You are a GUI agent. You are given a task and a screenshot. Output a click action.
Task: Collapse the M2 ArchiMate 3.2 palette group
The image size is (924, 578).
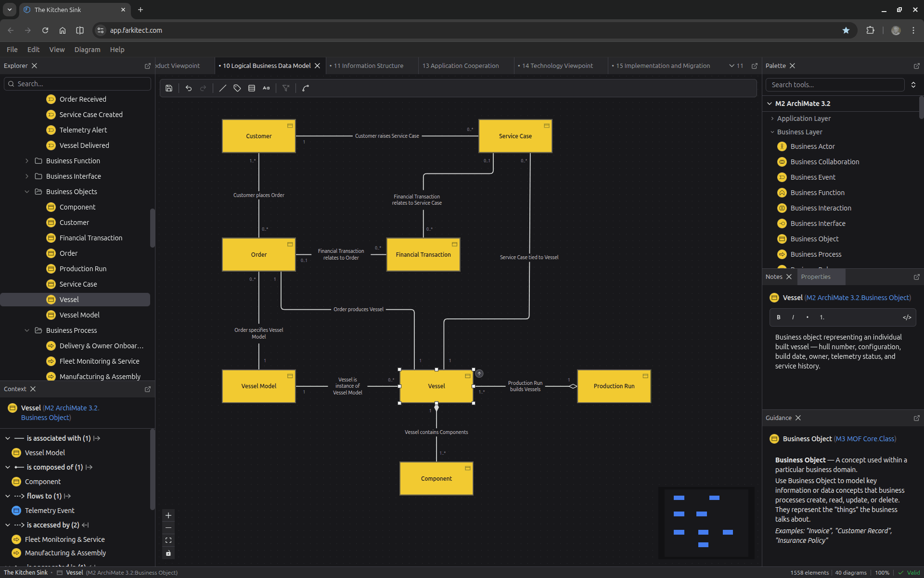pos(770,104)
